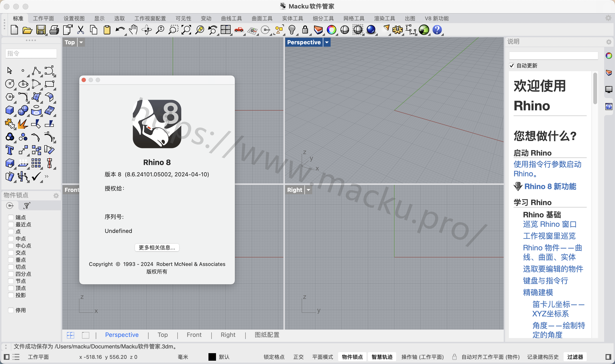Select the Front tab at viewport bottom
This screenshot has width=615, height=364.
click(194, 335)
